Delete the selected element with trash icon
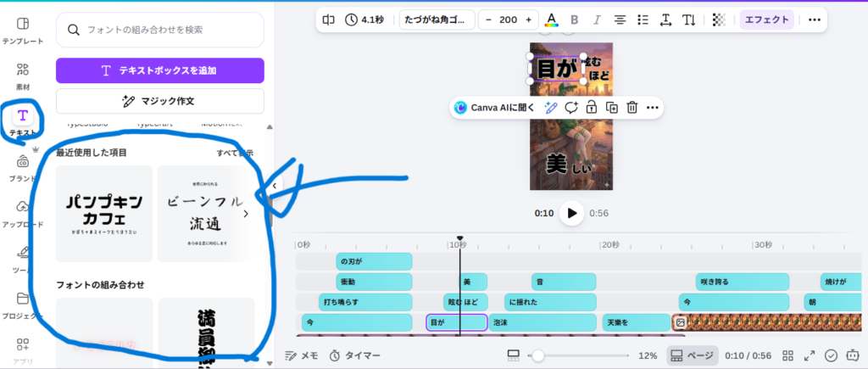This screenshot has height=369, width=868. 632,108
